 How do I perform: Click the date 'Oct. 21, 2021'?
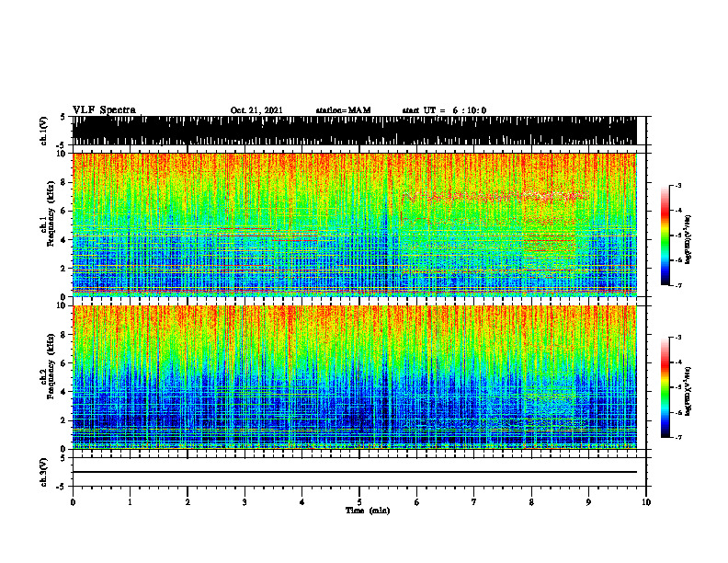tap(256, 110)
